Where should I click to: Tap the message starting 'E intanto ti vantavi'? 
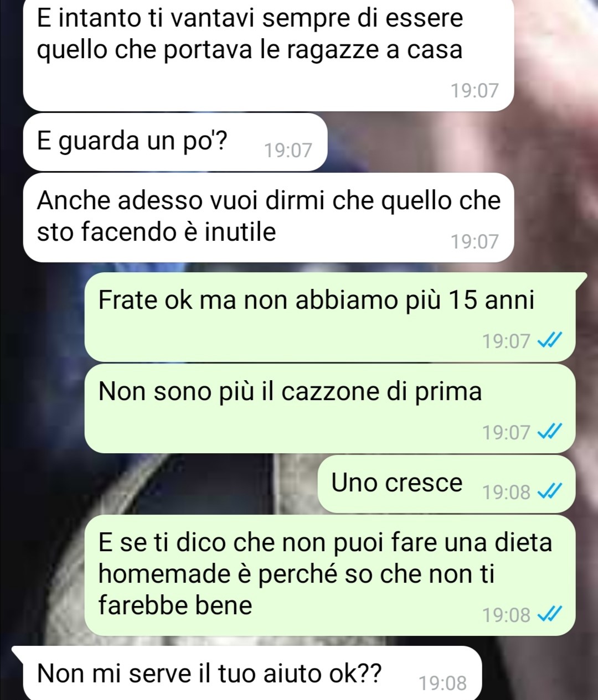point(269,54)
